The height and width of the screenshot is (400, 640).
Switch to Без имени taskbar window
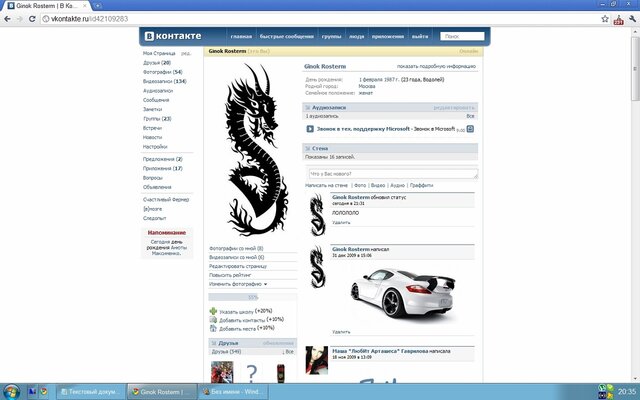[233, 392]
